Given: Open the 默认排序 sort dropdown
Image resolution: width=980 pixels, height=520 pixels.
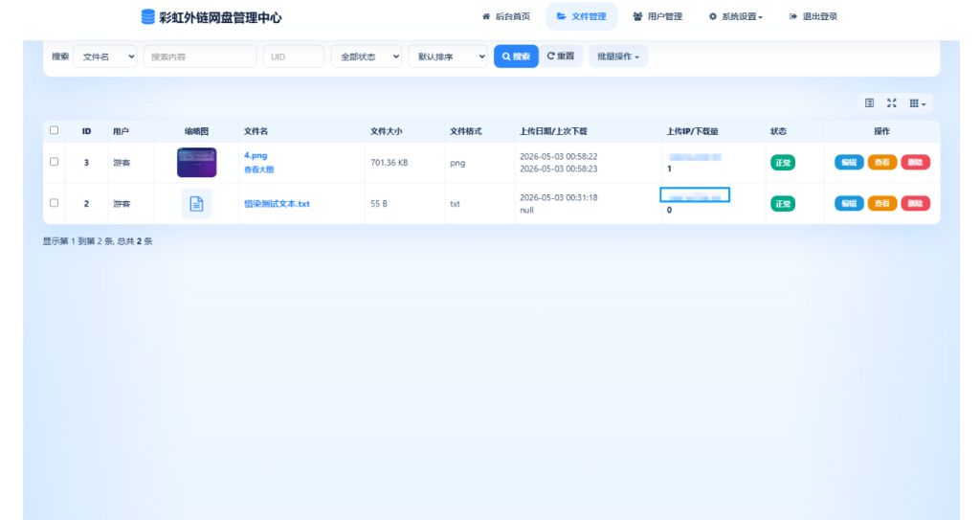Looking at the screenshot, I should click(448, 57).
